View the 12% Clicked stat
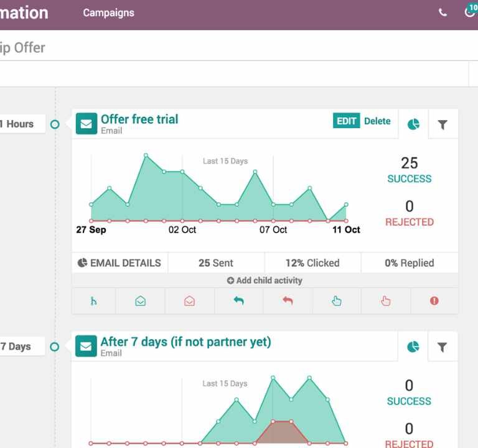 coord(312,263)
